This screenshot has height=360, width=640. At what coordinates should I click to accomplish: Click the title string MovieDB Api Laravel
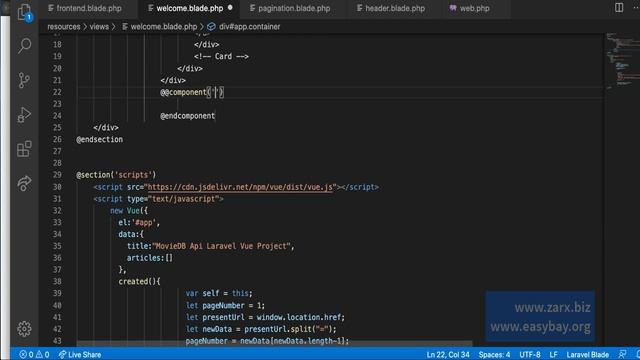click(221, 246)
